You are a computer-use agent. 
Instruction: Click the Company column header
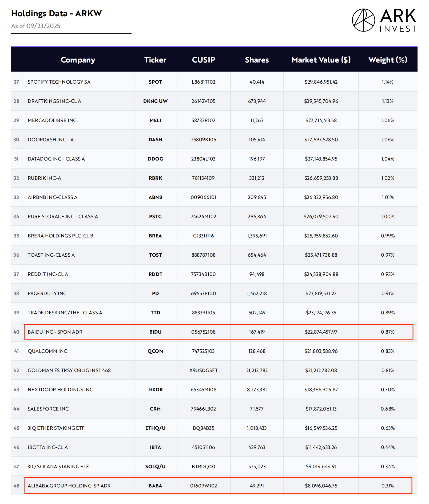(78, 60)
